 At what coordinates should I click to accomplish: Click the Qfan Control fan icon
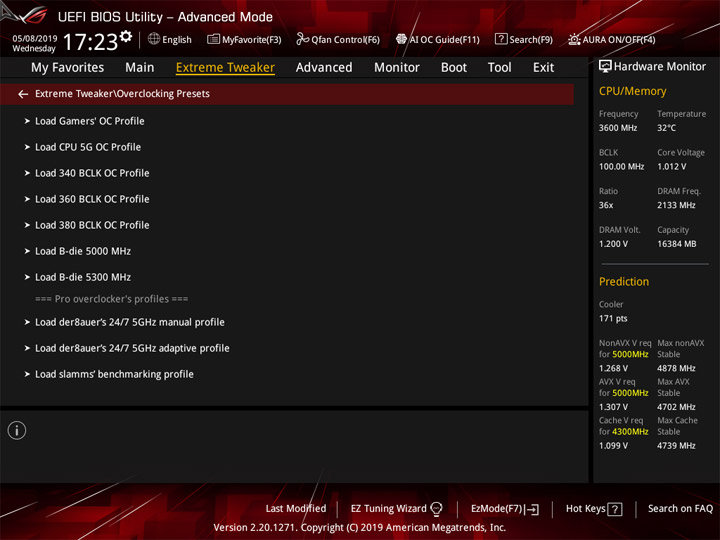(x=302, y=39)
